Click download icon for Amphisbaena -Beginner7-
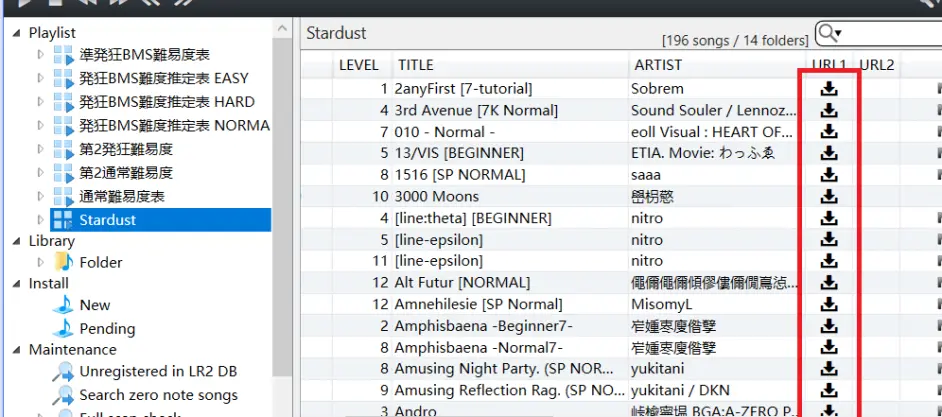The image size is (942, 417). 829,326
